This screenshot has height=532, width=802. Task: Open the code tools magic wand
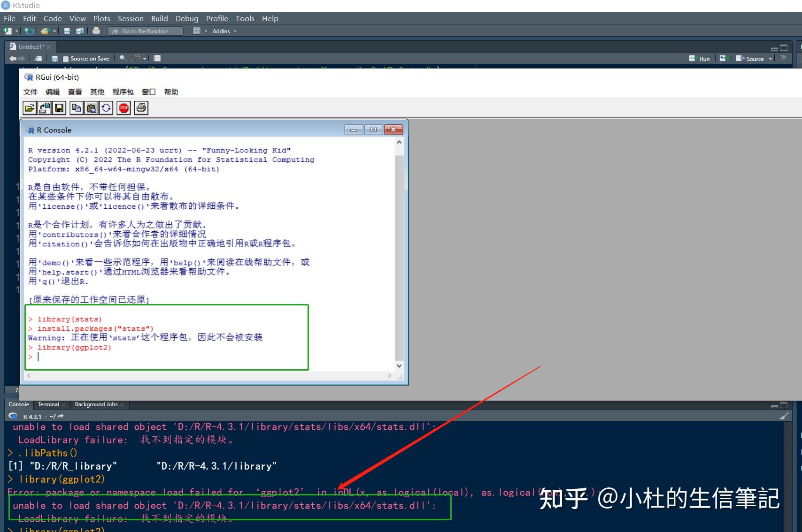tap(136, 58)
